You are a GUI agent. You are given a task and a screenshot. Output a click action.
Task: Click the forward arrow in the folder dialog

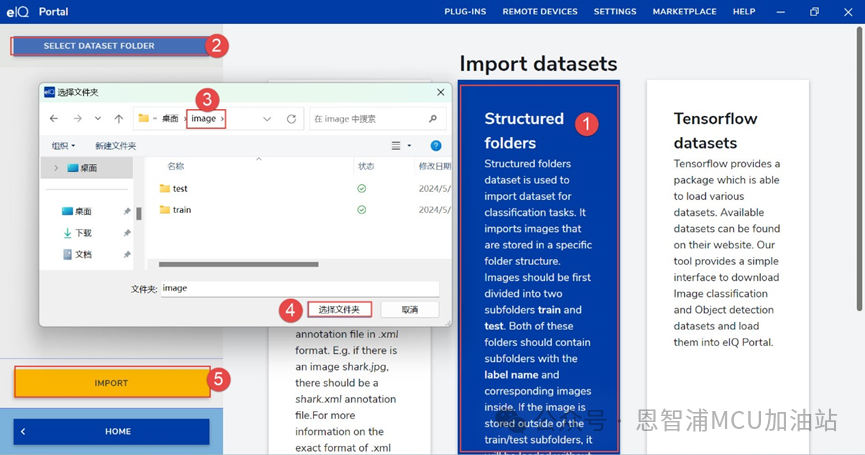coord(77,119)
